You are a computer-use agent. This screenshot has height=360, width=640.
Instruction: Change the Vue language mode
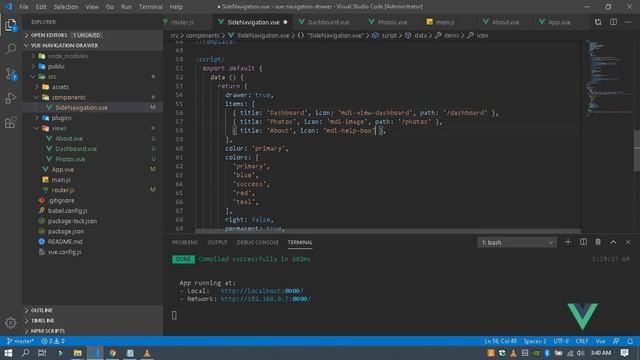(x=600, y=341)
